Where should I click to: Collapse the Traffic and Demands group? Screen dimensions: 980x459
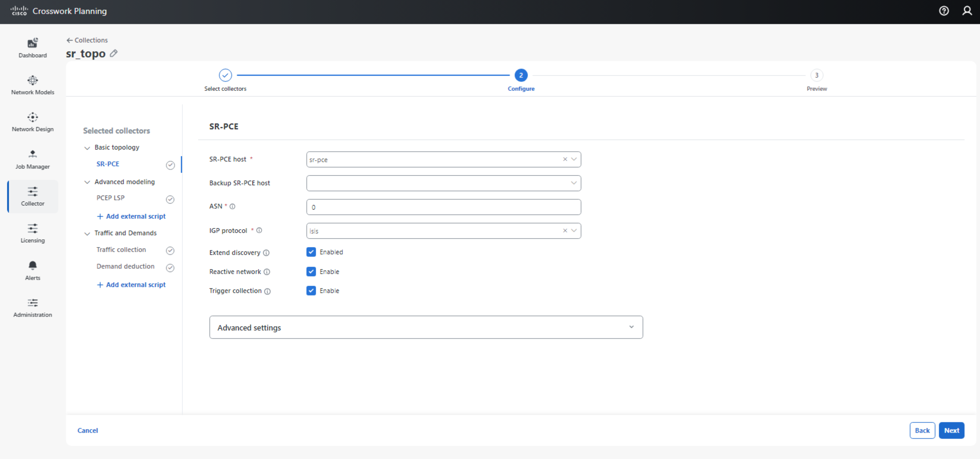[x=87, y=233]
